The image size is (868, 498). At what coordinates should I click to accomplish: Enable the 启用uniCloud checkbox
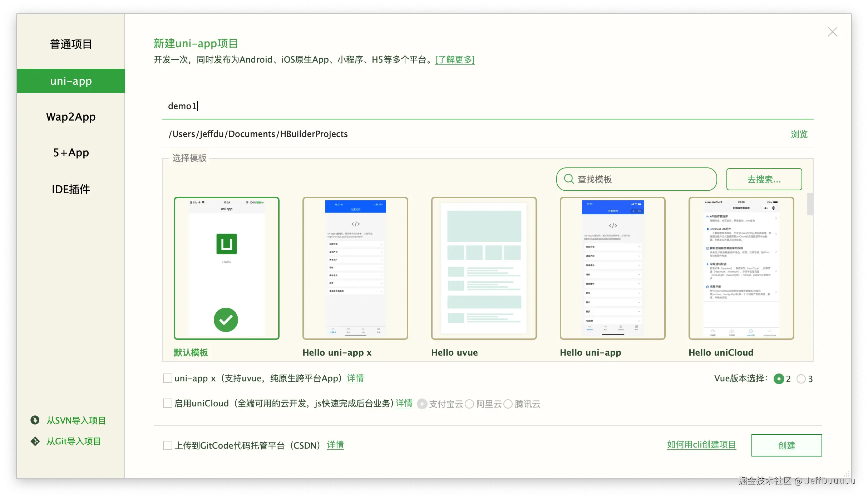pos(168,403)
